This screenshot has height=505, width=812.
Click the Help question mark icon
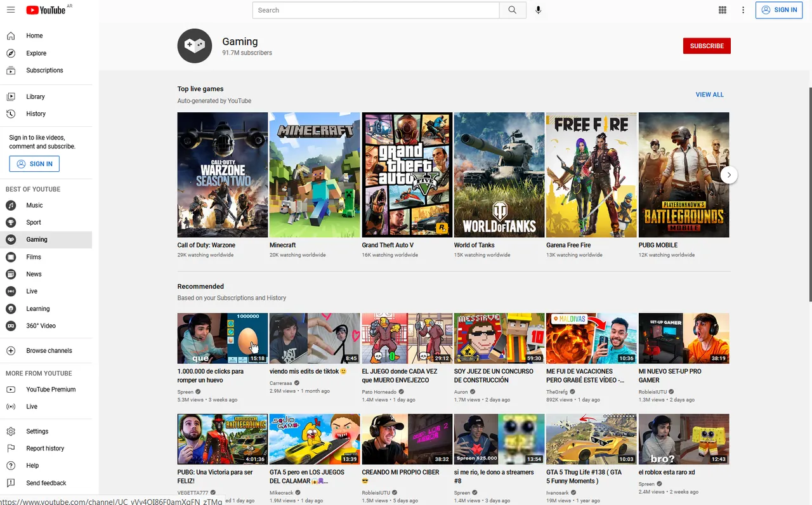click(x=11, y=466)
